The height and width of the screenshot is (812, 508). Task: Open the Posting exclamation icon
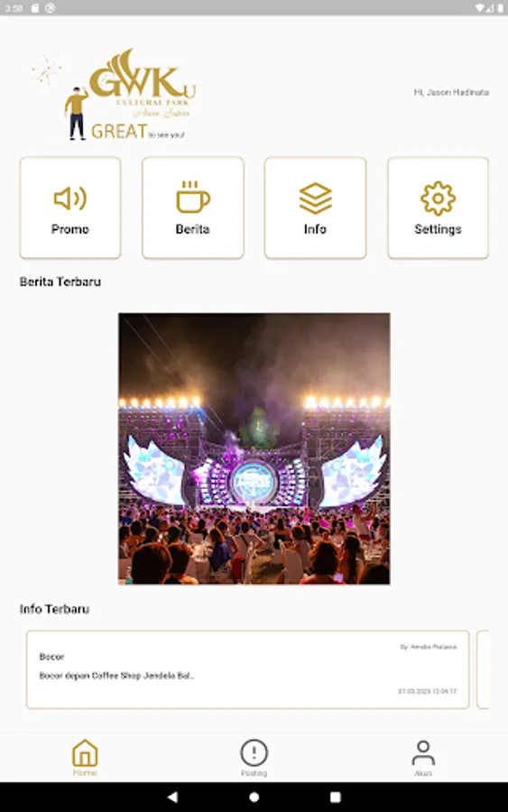254,752
